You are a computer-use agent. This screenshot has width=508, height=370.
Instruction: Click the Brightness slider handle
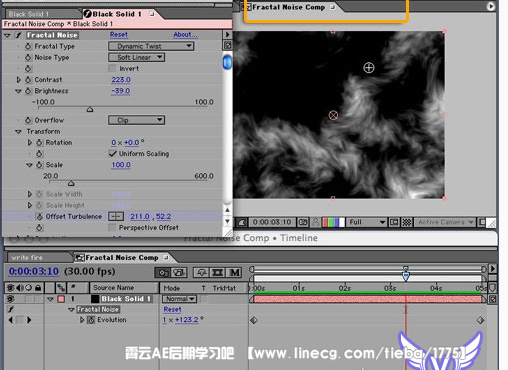click(x=90, y=110)
